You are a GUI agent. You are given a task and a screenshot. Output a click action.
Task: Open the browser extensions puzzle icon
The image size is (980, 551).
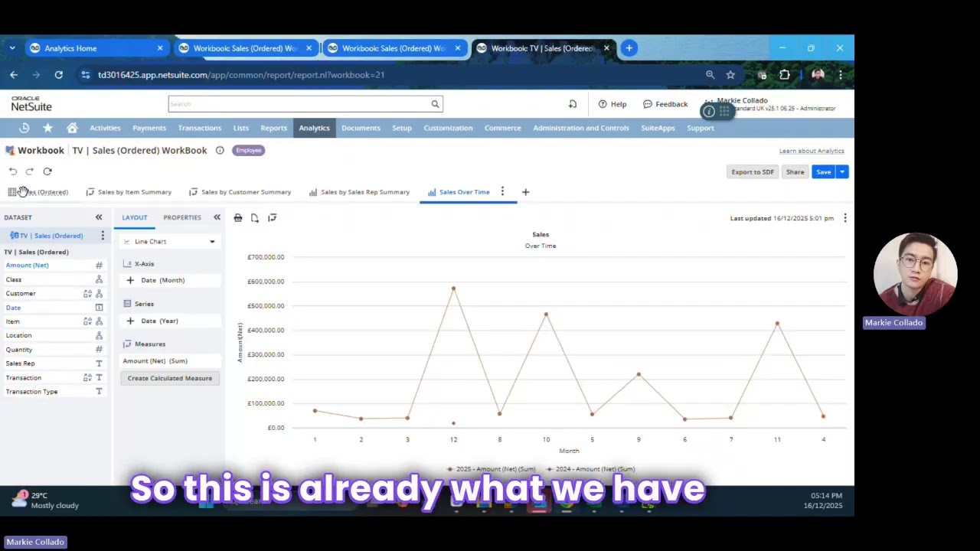coord(785,75)
